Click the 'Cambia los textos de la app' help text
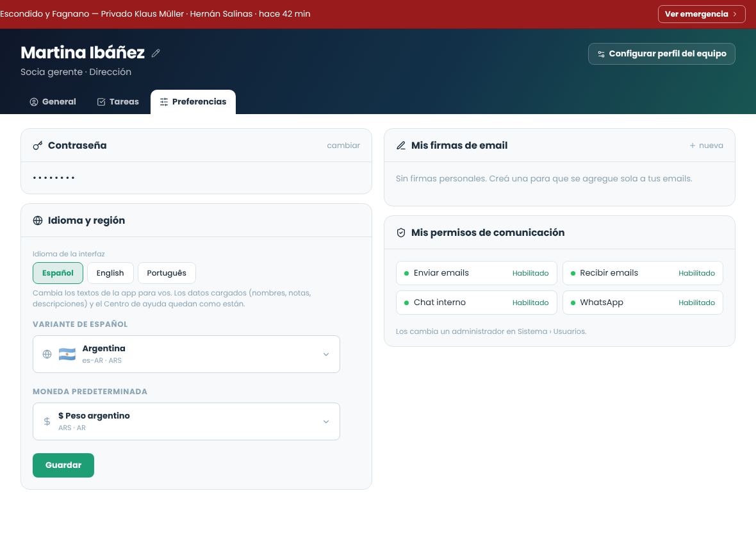The height and width of the screenshot is (541, 756). click(172, 299)
